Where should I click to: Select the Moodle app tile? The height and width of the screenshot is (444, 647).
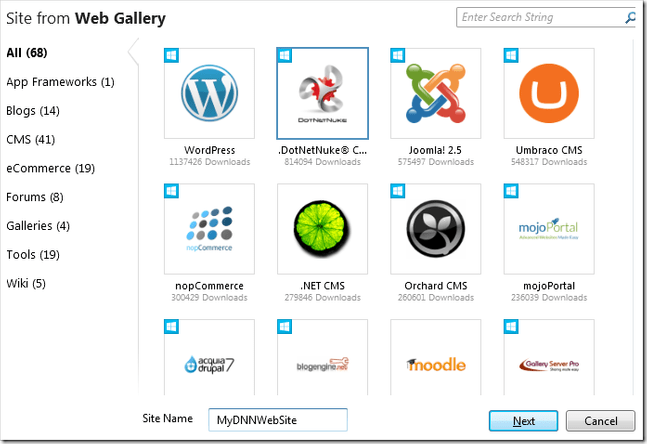[x=436, y=357]
